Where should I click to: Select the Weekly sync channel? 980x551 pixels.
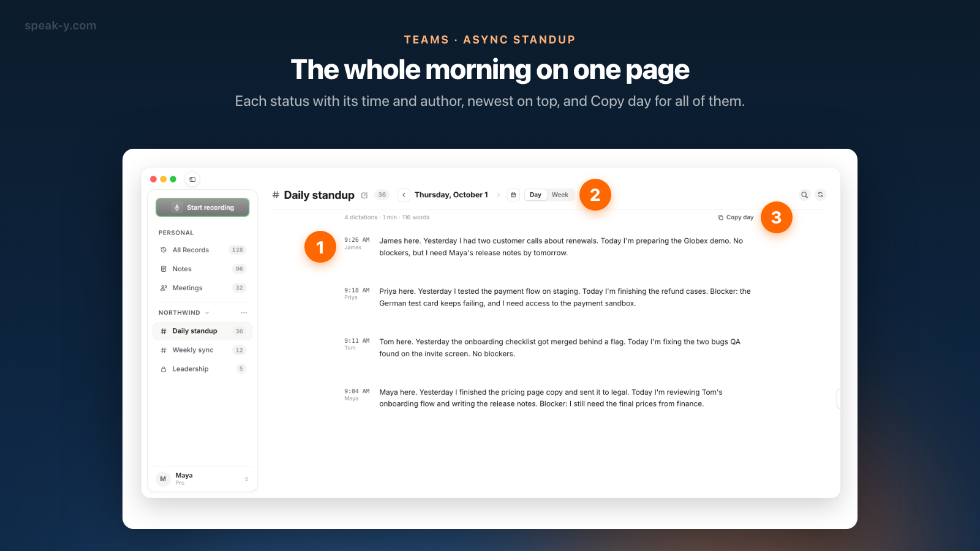click(x=203, y=350)
